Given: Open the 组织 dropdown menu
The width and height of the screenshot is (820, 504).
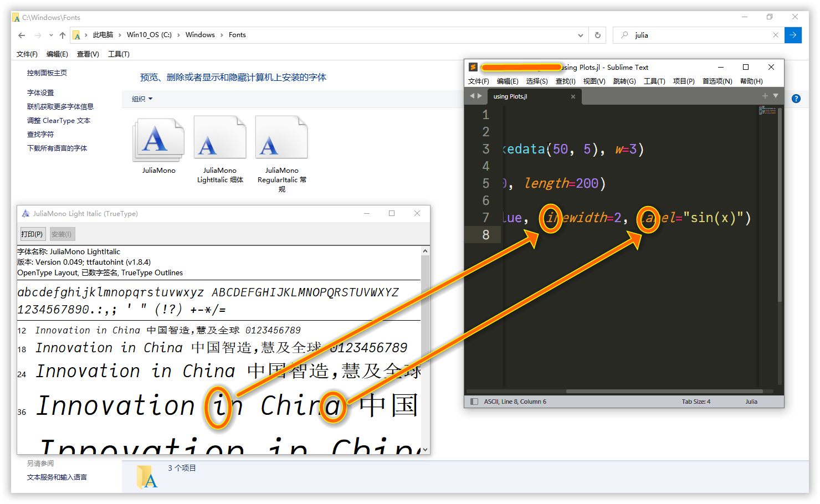Looking at the screenshot, I should 142,99.
